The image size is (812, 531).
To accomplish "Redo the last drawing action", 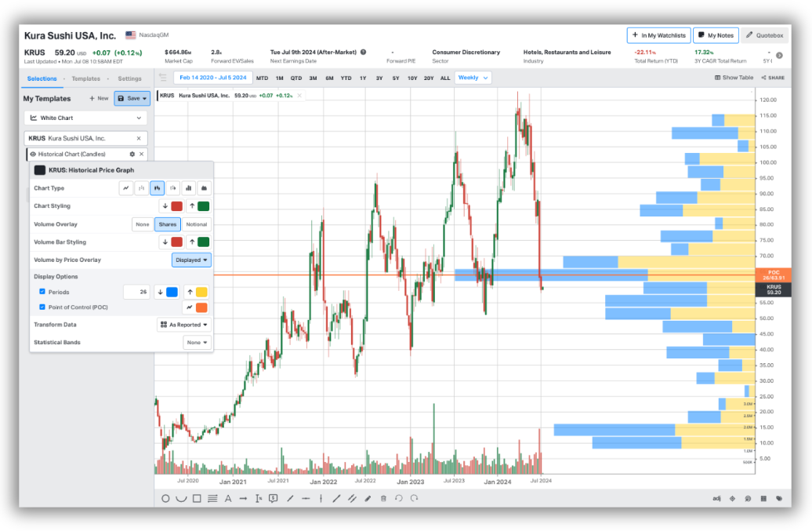I will coord(415,498).
